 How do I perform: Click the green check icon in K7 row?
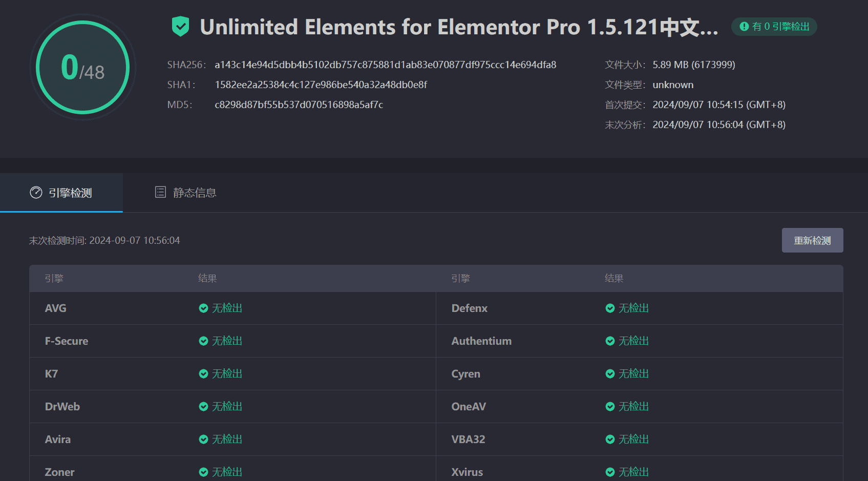(x=203, y=374)
